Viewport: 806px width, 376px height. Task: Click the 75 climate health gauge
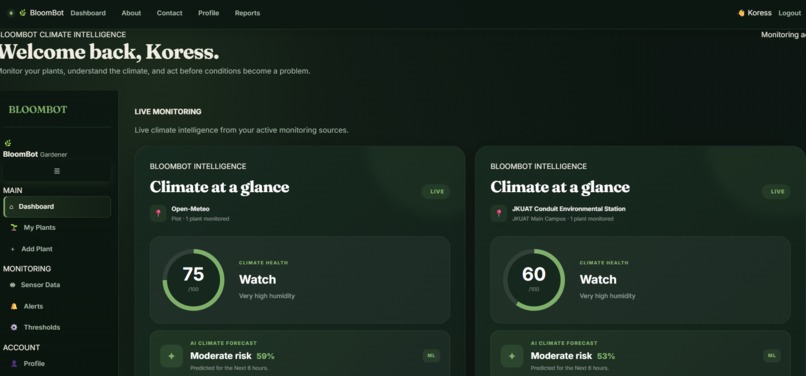click(193, 280)
